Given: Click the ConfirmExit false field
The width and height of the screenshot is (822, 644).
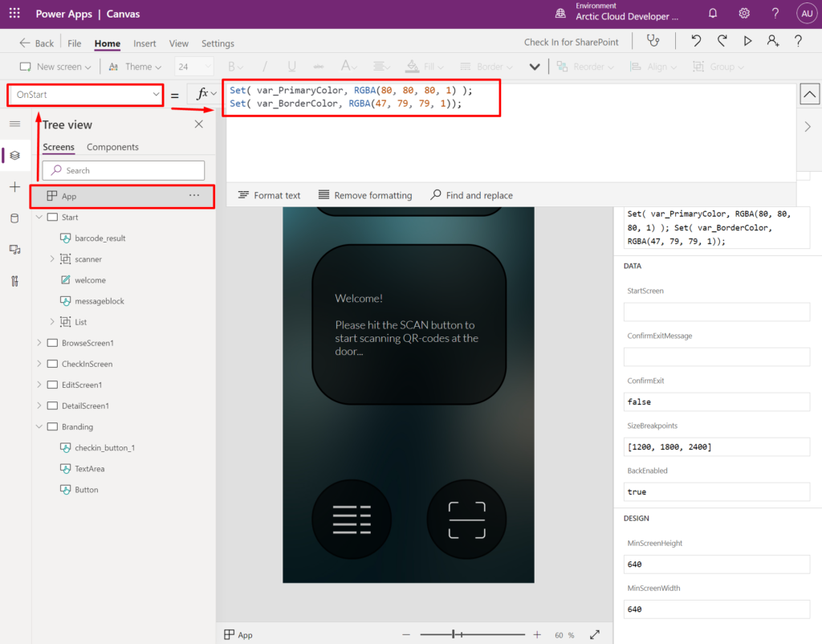Looking at the screenshot, I should click(717, 401).
